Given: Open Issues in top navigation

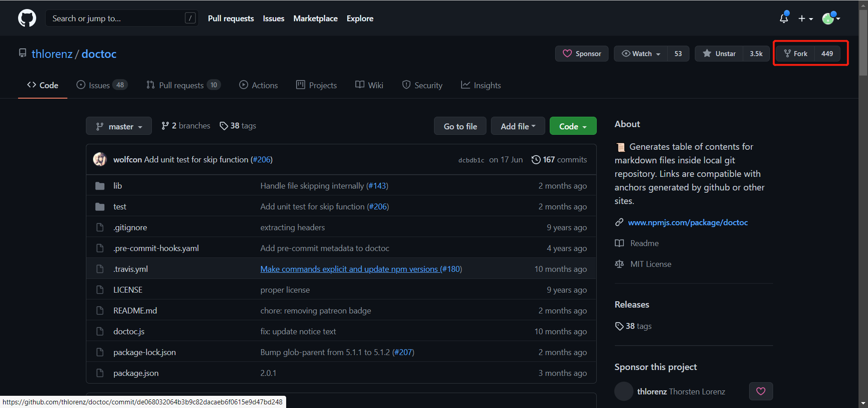Looking at the screenshot, I should (x=274, y=19).
